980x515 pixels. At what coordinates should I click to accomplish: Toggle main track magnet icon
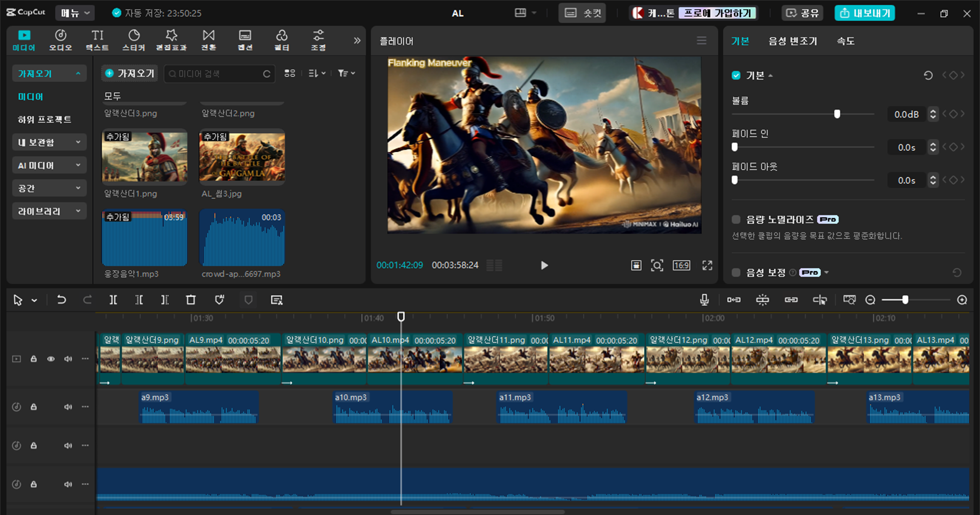pos(734,300)
